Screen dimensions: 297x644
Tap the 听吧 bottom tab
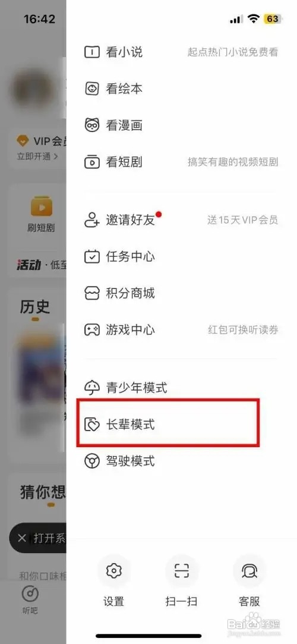(x=30, y=600)
